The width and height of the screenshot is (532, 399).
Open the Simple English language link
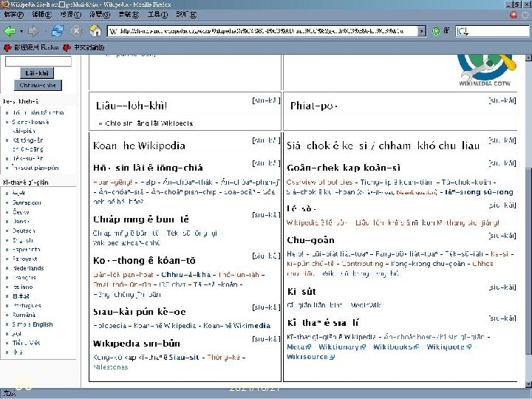pos(33,324)
